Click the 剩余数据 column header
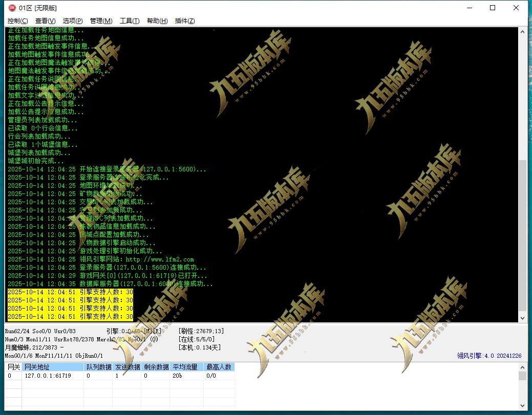The image size is (532, 415). [x=156, y=367]
